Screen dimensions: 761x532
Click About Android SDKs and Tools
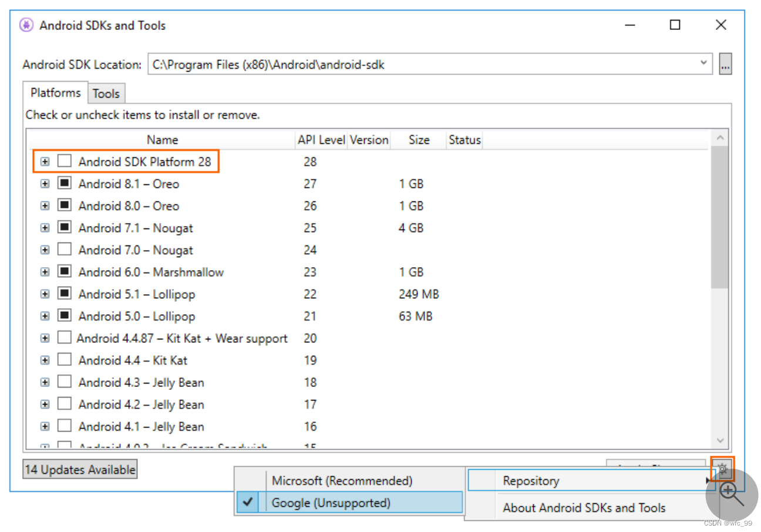pyautogui.click(x=584, y=507)
